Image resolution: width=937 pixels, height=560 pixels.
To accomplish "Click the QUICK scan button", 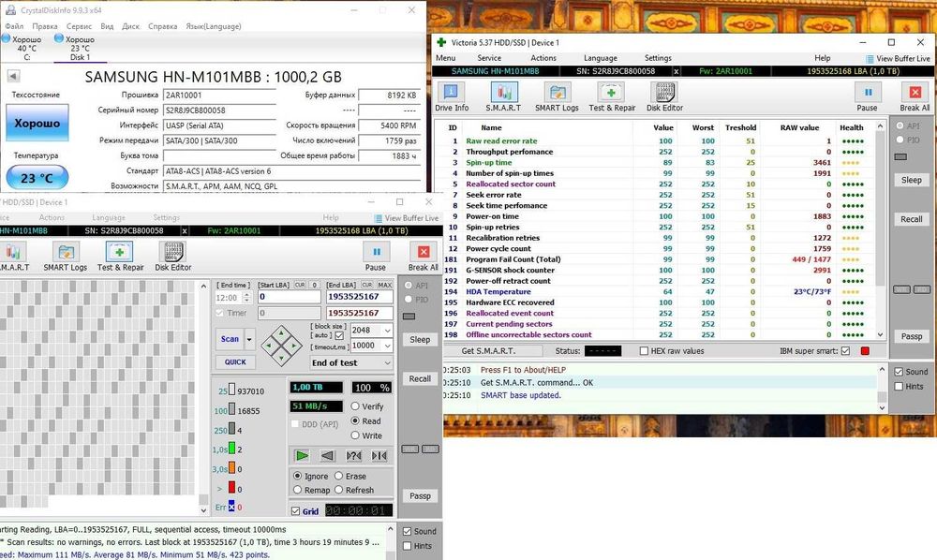I will click(x=235, y=361).
